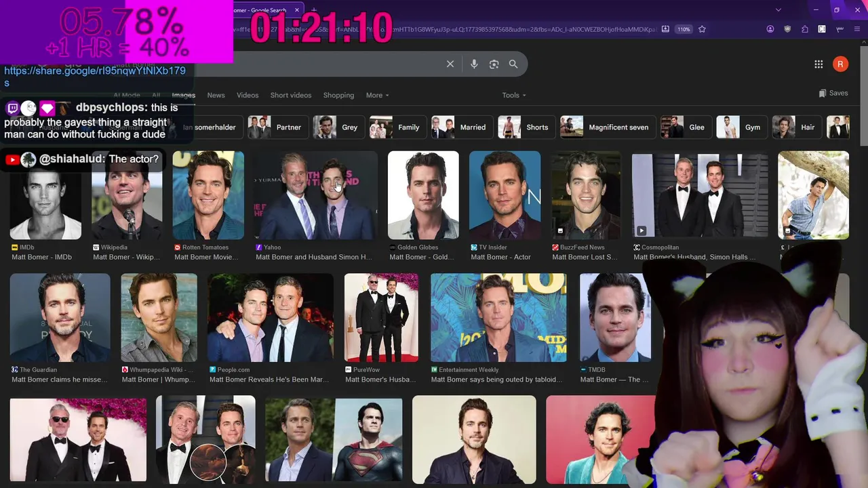Open the Superman side-by-side image

pyautogui.click(x=334, y=440)
